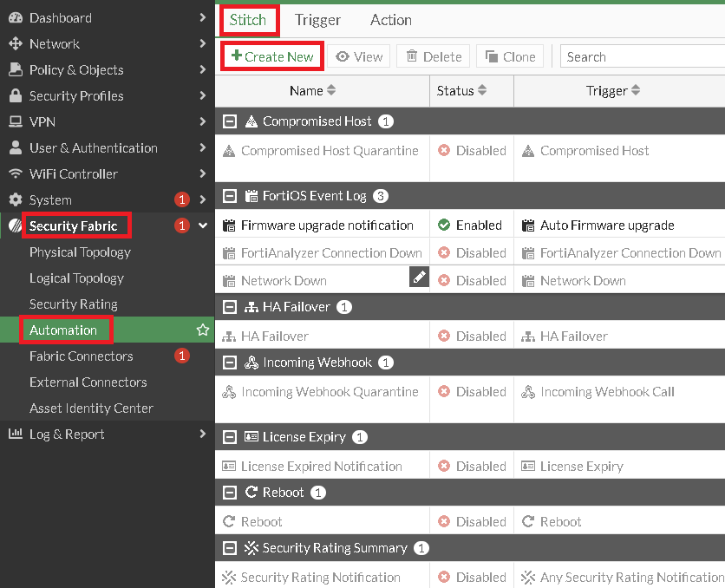Viewport: 725px width, 588px height.
Task: Click the webhook icon beside Incoming Webhook Quarantine
Action: coord(229,392)
